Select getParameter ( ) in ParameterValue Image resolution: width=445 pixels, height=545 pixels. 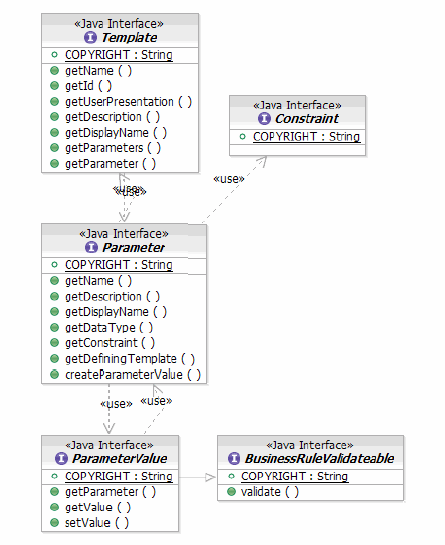tap(111, 492)
